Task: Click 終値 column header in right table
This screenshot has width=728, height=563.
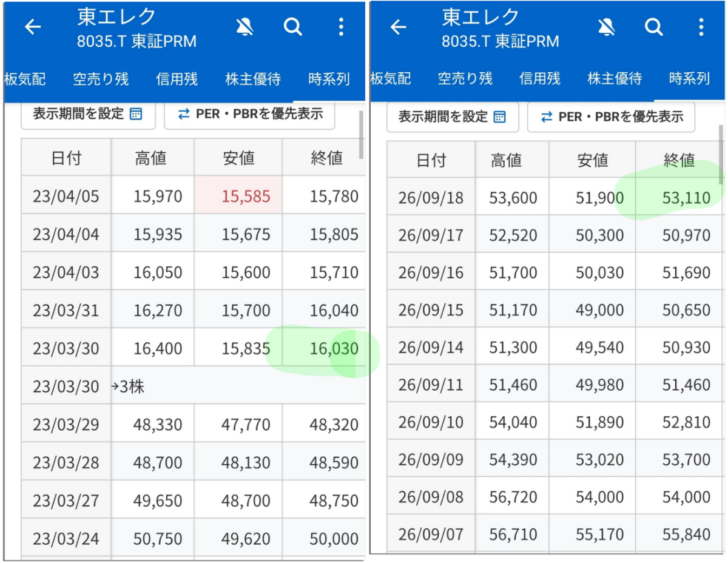Action: [x=679, y=160]
